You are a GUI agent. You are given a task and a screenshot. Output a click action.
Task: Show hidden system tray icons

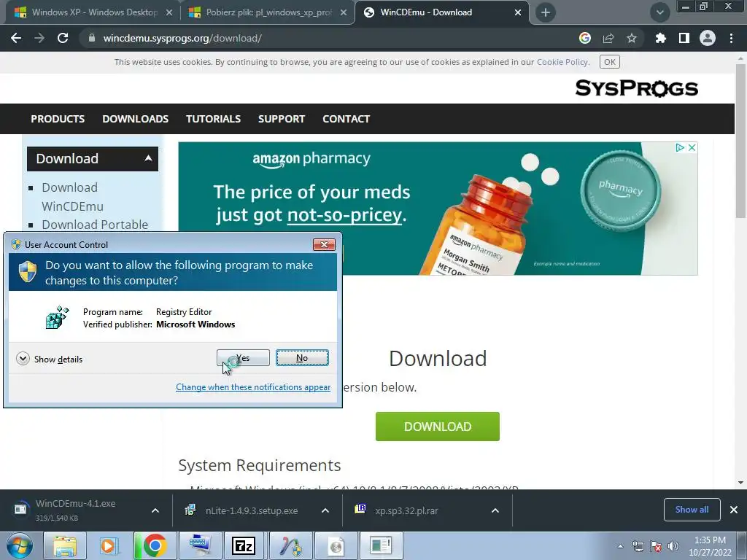[620, 546]
